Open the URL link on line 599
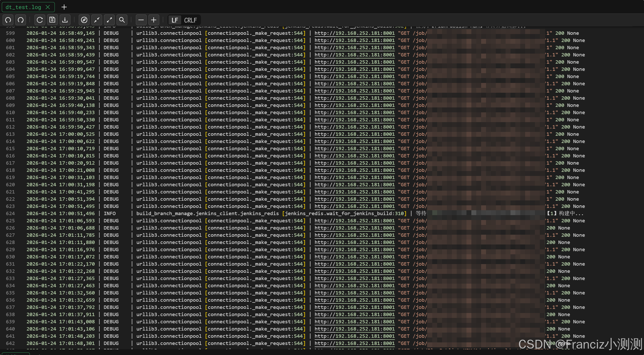Viewport: 644px width, 355px height. (354, 33)
